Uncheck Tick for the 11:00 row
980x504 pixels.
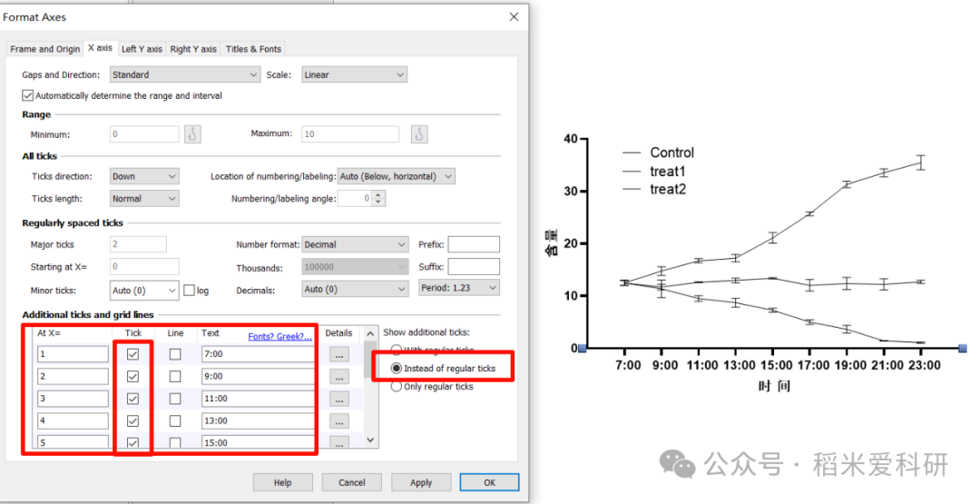tap(132, 399)
